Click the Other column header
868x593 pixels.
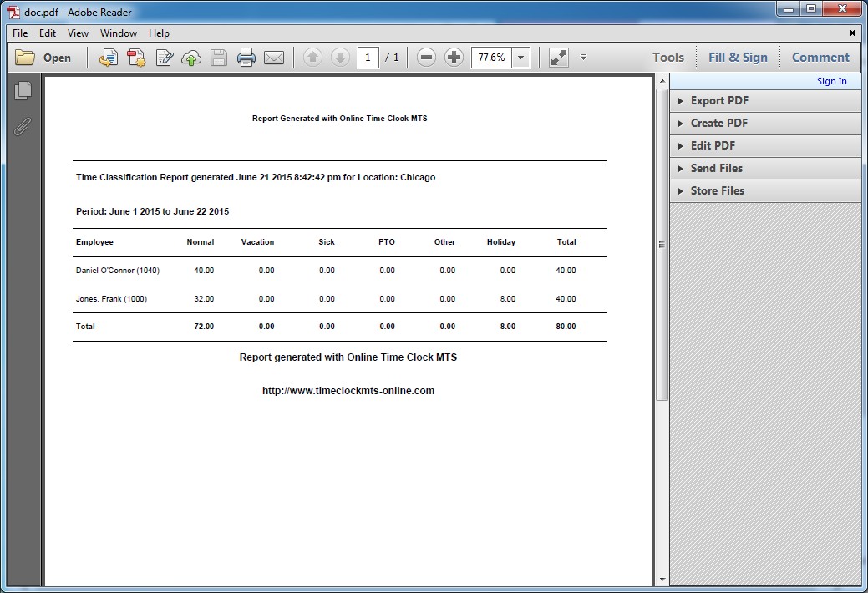coord(444,242)
